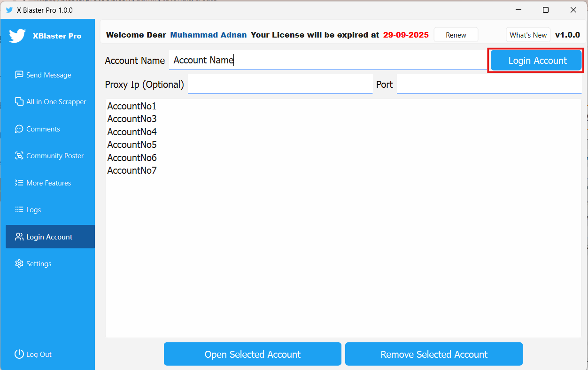This screenshot has height=370, width=588.
Task: Open the Login Account sidebar tab
Action: tap(50, 237)
